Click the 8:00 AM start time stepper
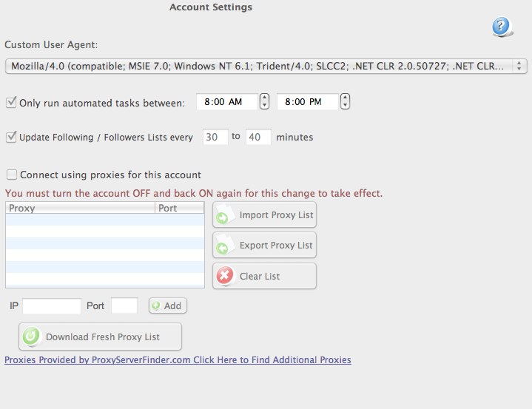Image resolution: width=532 pixels, height=409 pixels. pyautogui.click(x=264, y=101)
